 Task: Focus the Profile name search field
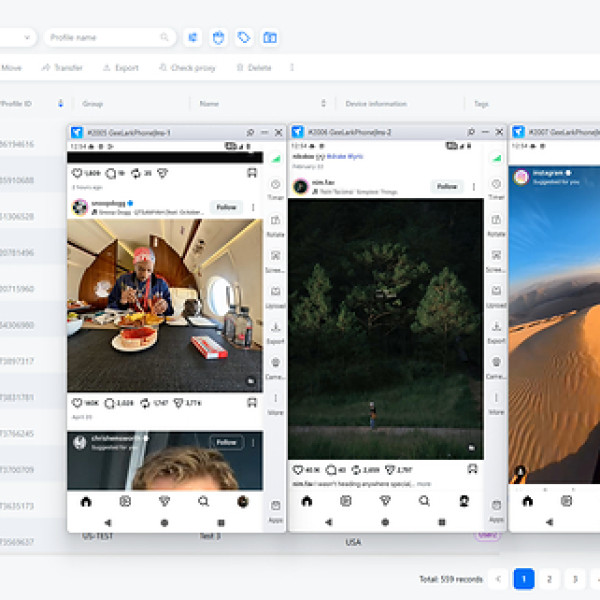coord(110,38)
